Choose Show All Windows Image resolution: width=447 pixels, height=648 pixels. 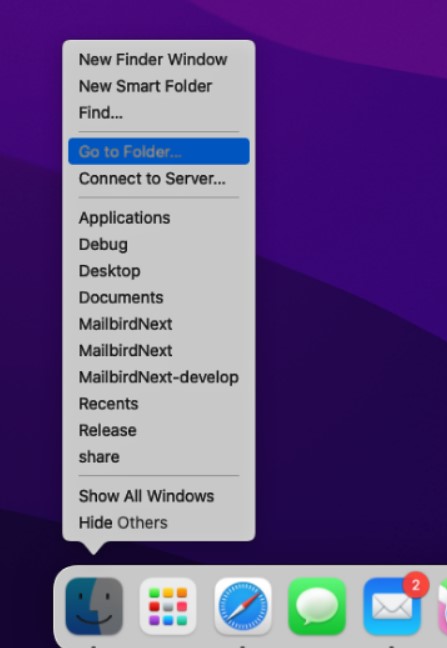click(159, 496)
